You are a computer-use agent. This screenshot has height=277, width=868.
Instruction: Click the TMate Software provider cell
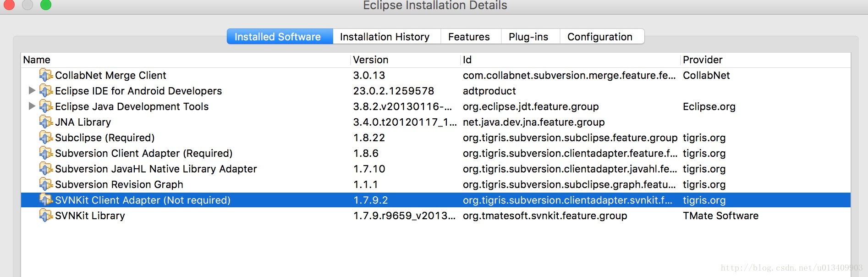click(720, 216)
